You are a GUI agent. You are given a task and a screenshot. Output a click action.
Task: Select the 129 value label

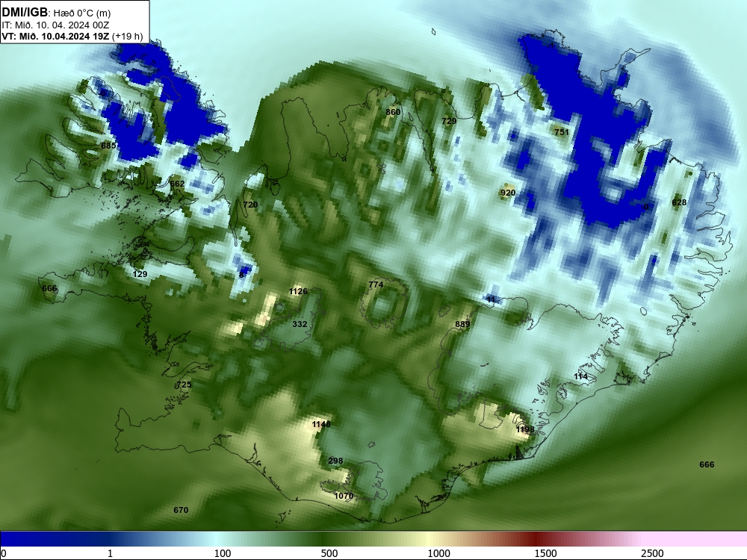(x=140, y=274)
